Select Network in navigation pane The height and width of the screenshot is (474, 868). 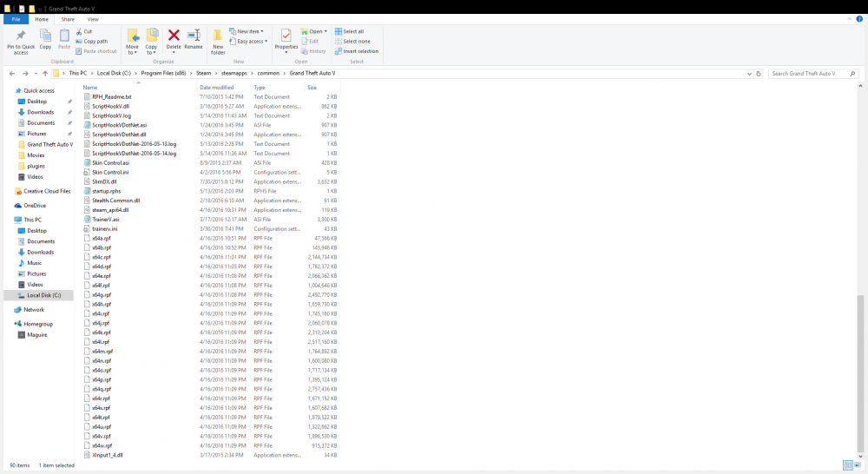coord(33,310)
